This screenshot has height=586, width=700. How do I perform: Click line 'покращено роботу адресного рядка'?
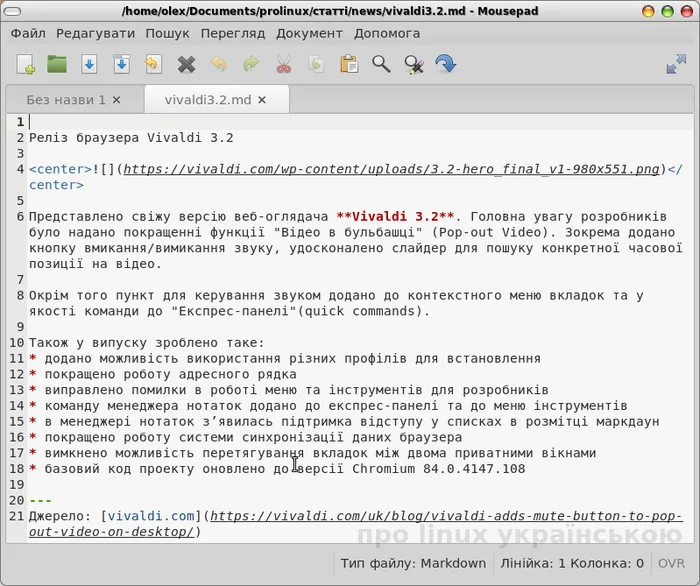171,374
